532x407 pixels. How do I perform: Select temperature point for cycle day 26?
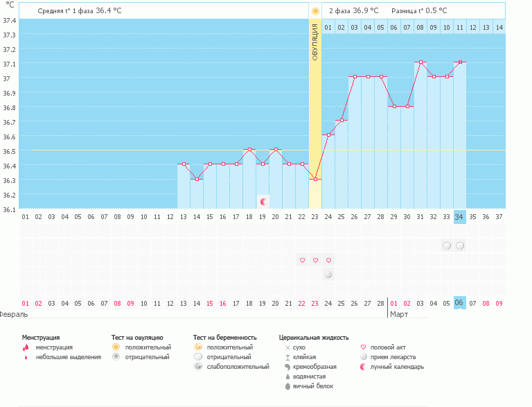(355, 77)
